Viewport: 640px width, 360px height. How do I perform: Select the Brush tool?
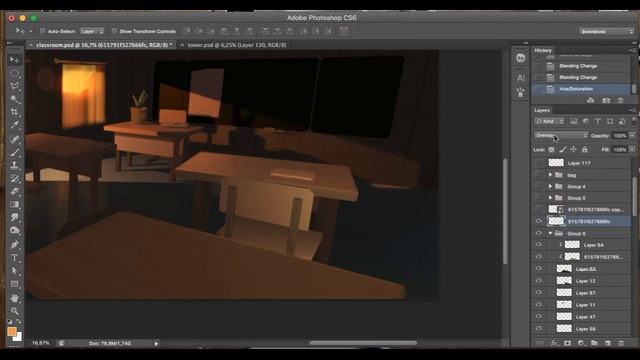point(14,152)
